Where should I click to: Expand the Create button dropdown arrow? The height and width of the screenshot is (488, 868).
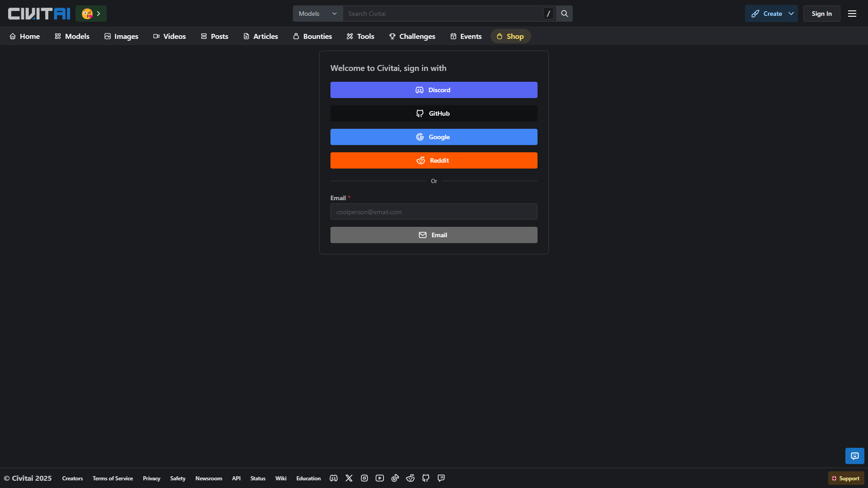pos(791,14)
